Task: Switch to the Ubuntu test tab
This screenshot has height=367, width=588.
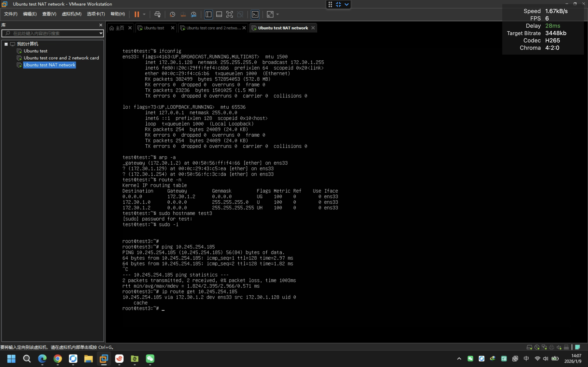Action: pyautogui.click(x=154, y=28)
